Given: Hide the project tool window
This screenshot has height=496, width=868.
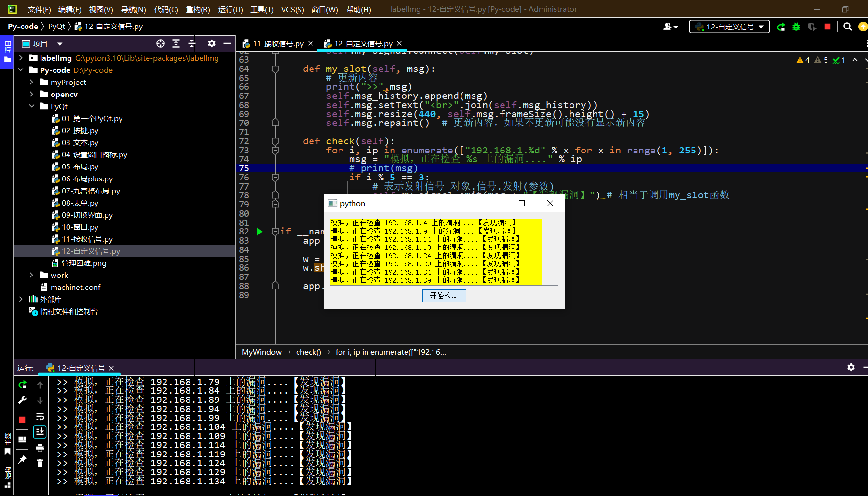Looking at the screenshot, I should [227, 44].
